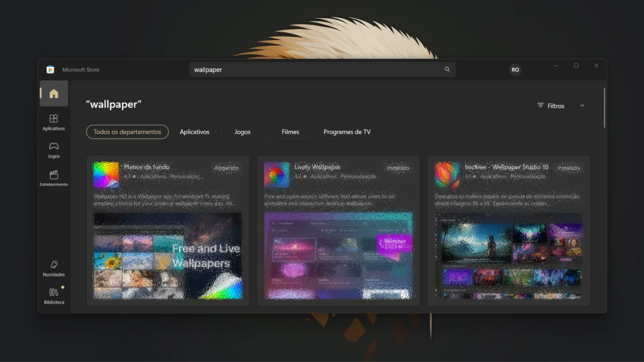The height and width of the screenshot is (362, 644).
Task: Click the vertical scrollbar of results
Action: pyautogui.click(x=604, y=108)
